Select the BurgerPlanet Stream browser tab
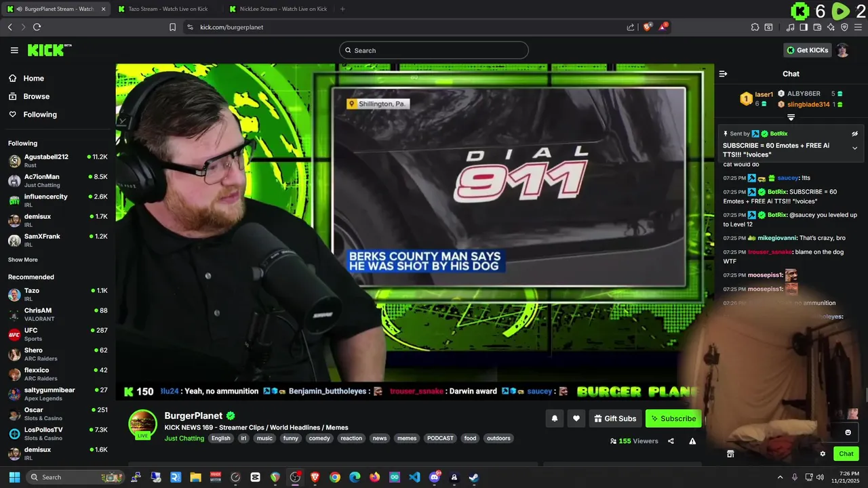868x488 pixels. coord(56,9)
